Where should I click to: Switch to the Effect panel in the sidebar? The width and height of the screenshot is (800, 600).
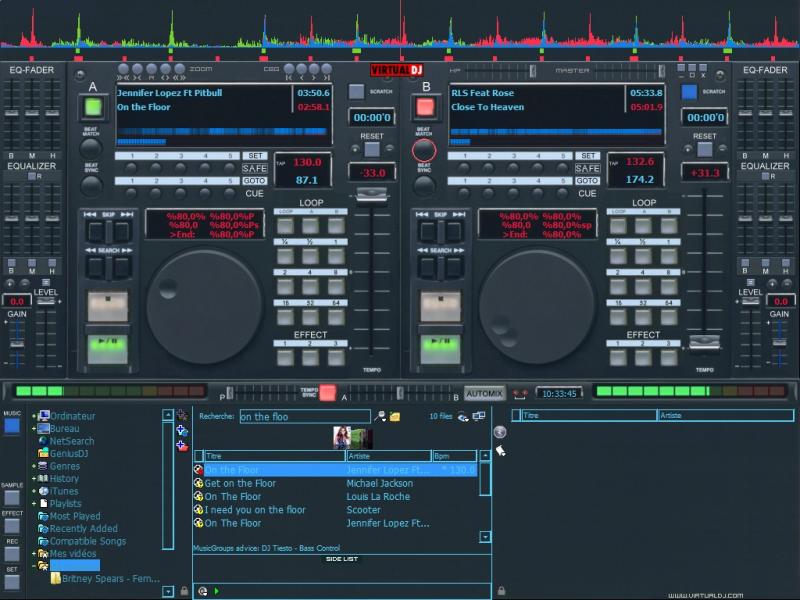point(12,525)
